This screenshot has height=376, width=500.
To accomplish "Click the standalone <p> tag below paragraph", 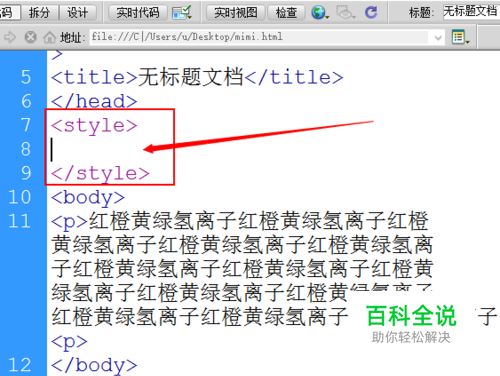I will [69, 342].
